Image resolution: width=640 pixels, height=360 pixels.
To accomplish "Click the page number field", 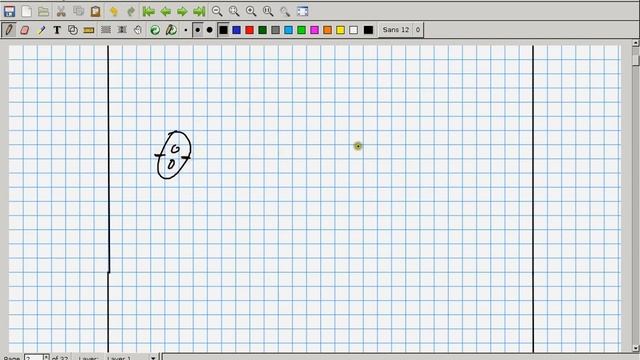I will (33, 358).
